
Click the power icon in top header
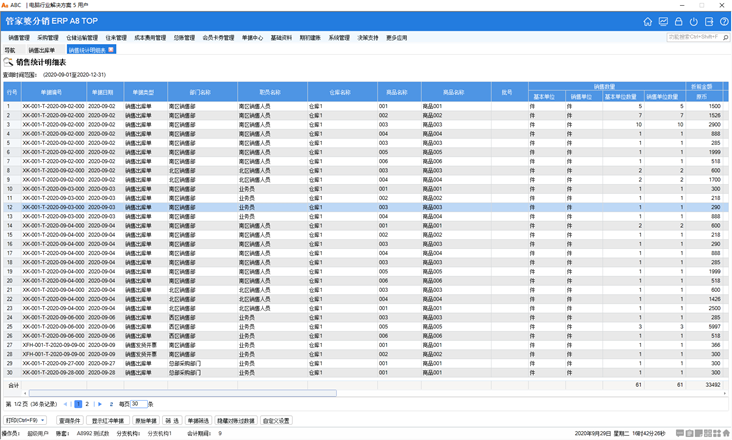point(693,21)
